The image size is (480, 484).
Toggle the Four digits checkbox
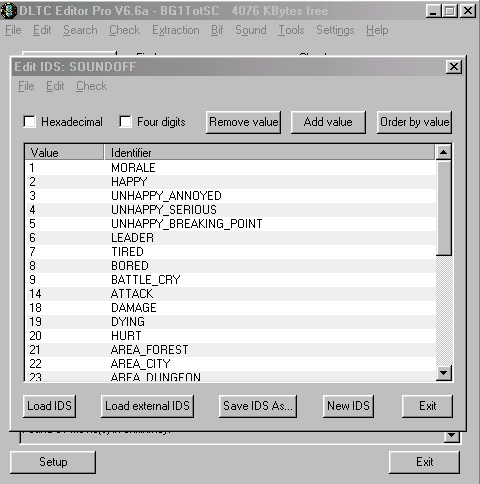[x=125, y=122]
